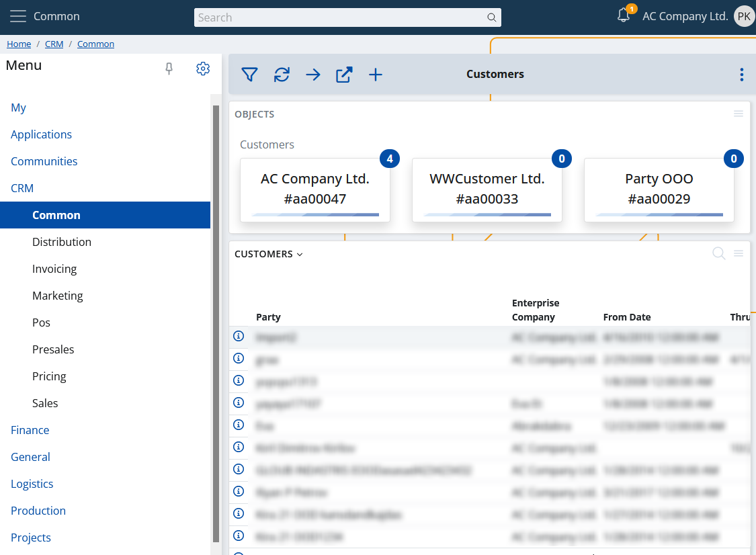Open the hamburger main menu
This screenshot has width=756, height=555.
click(18, 16)
